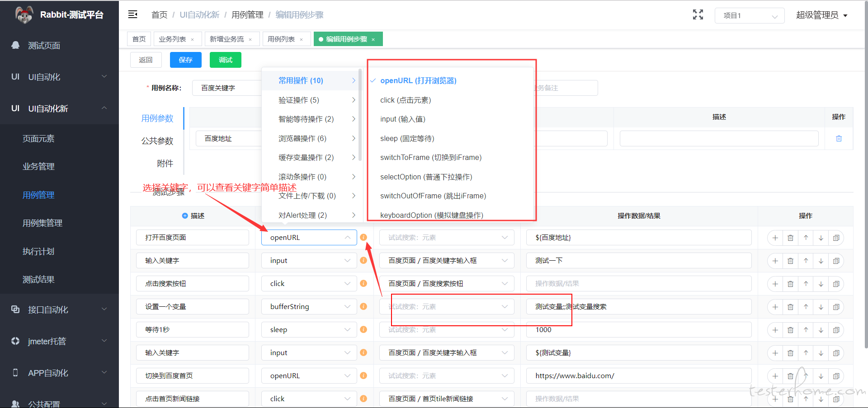Move the 等待1秒 step down
The height and width of the screenshot is (408, 868).
click(x=821, y=330)
